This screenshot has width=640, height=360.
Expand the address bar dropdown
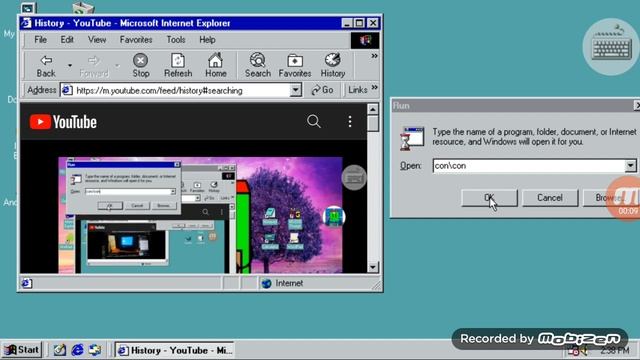[296, 90]
